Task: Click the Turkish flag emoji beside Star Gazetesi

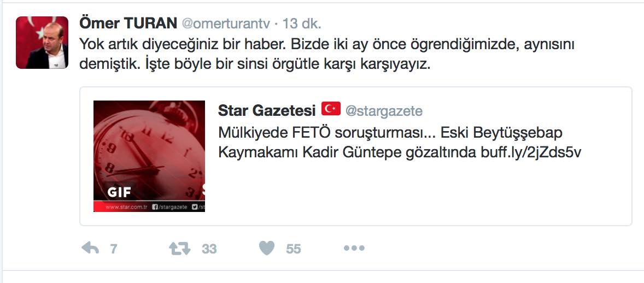Action: [331, 108]
